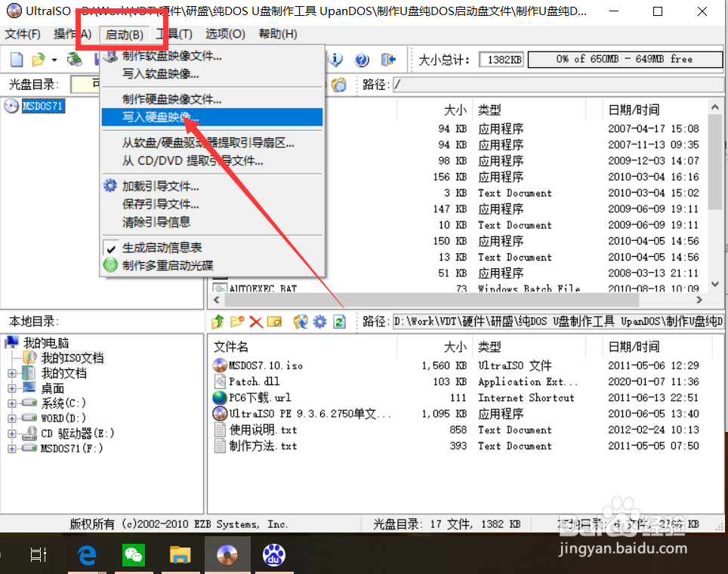728x574 pixels.
Task: Expand the 系统(C:) drive node
Action: point(12,403)
